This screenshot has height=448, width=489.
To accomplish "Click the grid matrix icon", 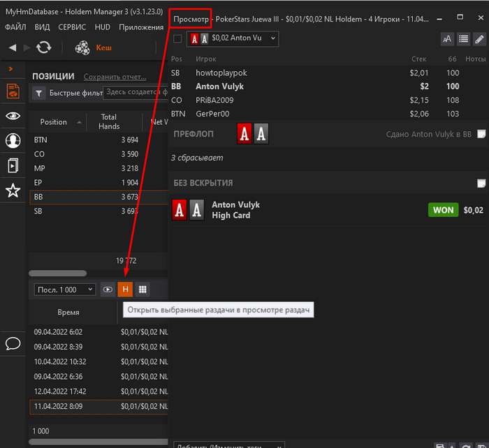I will 143,290.
